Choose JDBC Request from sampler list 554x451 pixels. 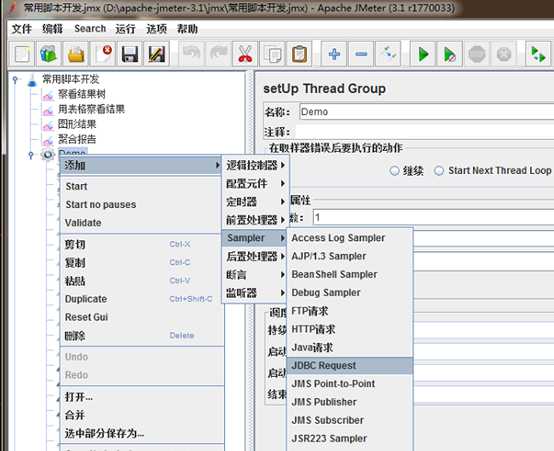click(350, 365)
